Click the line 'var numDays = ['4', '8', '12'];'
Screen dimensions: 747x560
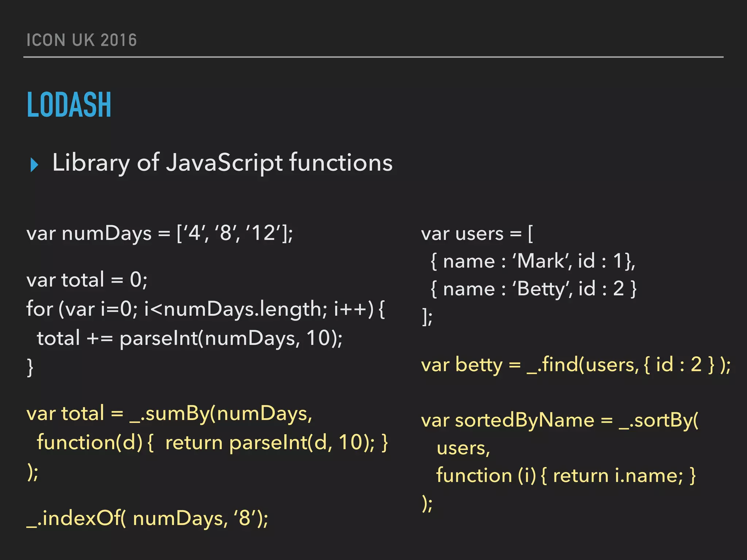(x=159, y=233)
